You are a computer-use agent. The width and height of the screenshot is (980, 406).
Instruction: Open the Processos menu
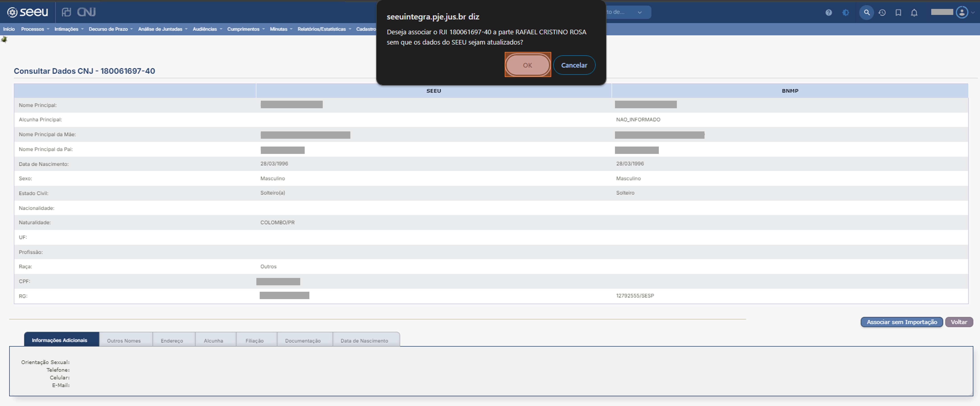point(35,29)
